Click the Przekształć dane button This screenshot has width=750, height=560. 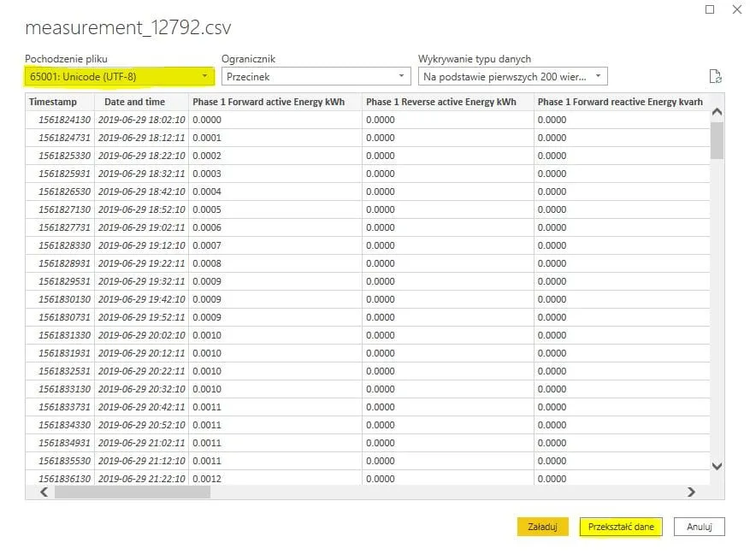click(x=620, y=527)
